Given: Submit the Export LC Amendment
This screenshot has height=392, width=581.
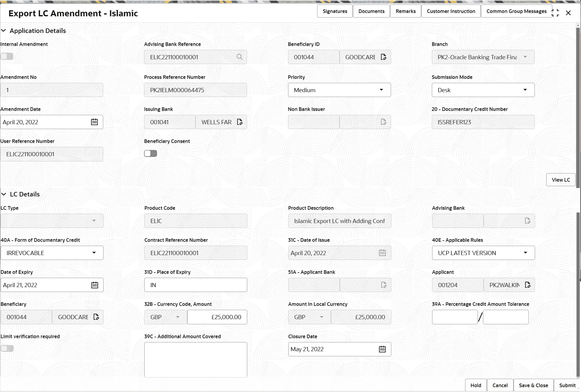Looking at the screenshot, I should point(567,385).
